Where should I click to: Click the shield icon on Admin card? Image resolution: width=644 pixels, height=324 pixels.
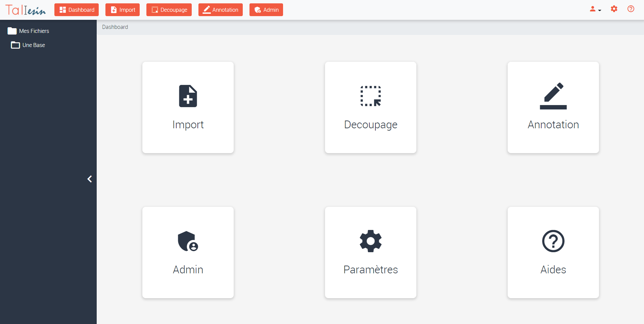click(188, 241)
